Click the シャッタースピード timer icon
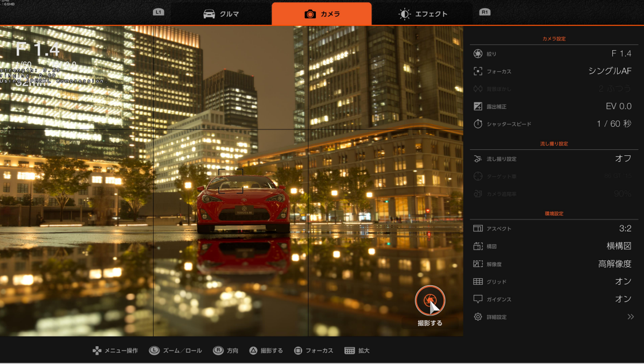This screenshot has width=644, height=364. coord(477,123)
